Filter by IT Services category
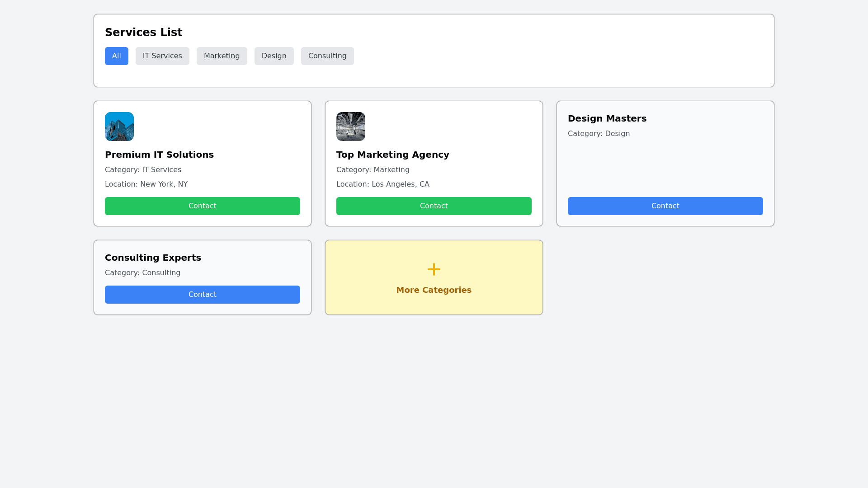Image resolution: width=868 pixels, height=488 pixels. click(x=162, y=56)
